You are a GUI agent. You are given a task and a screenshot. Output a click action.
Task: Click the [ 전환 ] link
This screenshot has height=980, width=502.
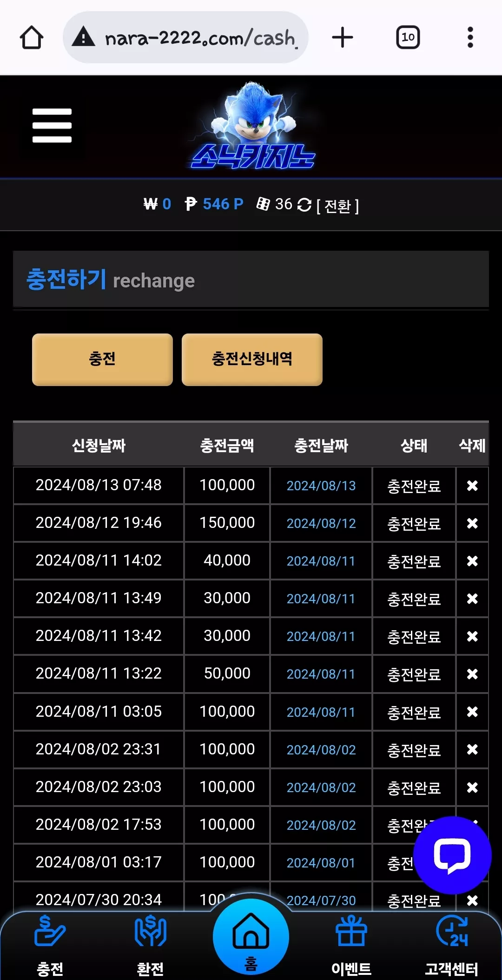pyautogui.click(x=337, y=206)
